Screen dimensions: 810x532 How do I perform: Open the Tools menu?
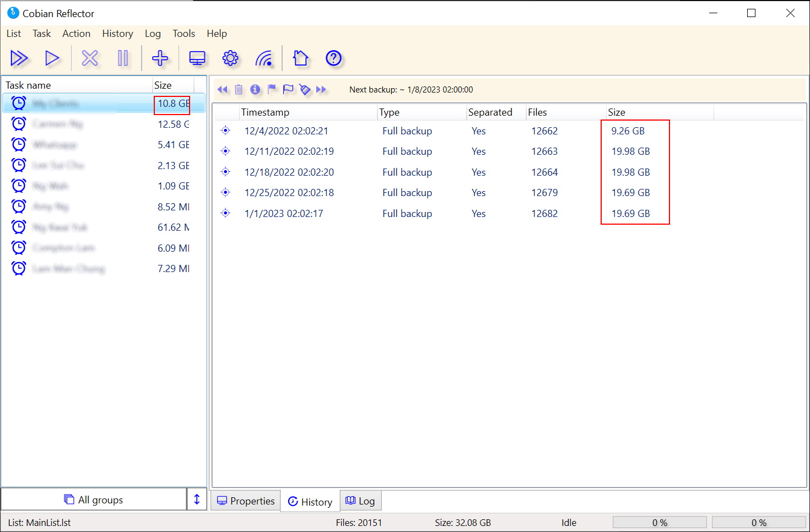pyautogui.click(x=184, y=34)
